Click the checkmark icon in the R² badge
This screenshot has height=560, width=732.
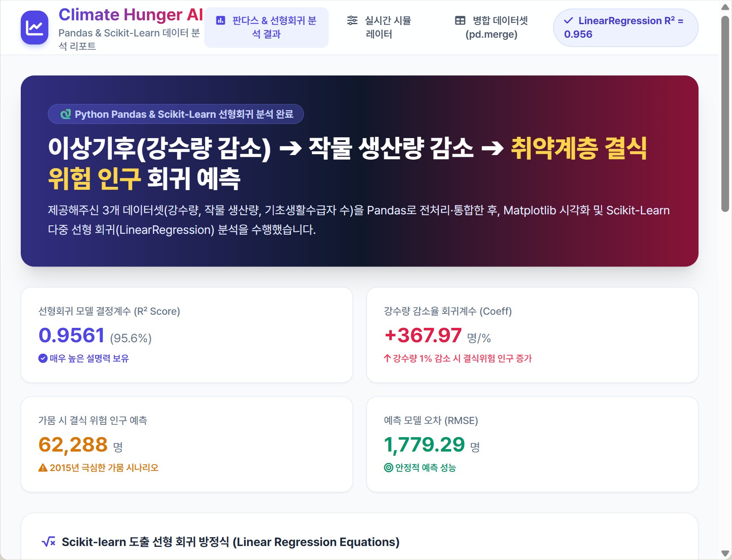[x=568, y=20]
